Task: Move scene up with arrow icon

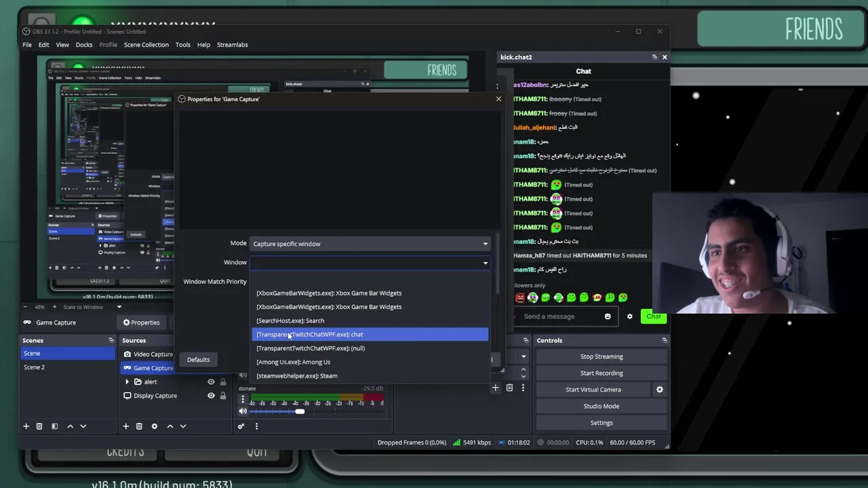Action: click(70, 426)
